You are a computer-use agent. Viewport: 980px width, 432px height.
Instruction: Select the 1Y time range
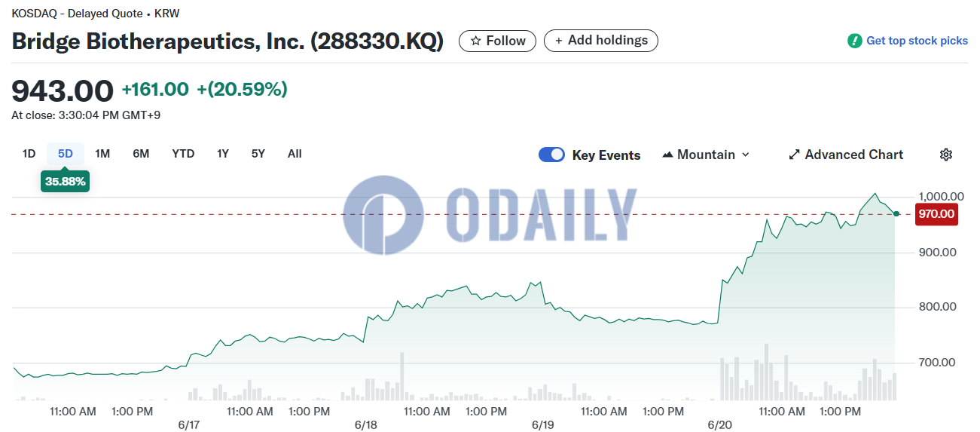point(223,154)
